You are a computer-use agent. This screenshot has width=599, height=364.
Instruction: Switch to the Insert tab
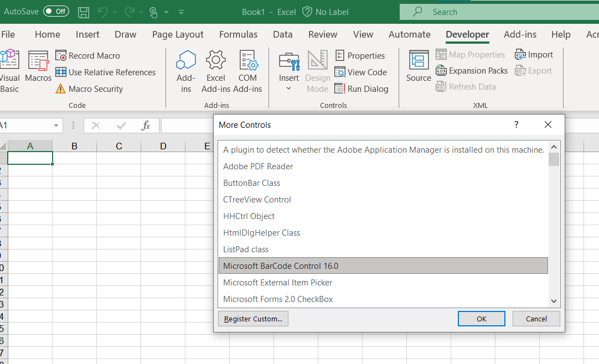click(87, 34)
